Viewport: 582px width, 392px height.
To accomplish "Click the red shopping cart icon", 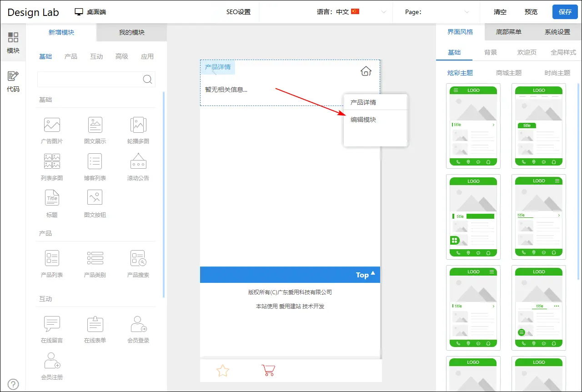I will coord(268,370).
